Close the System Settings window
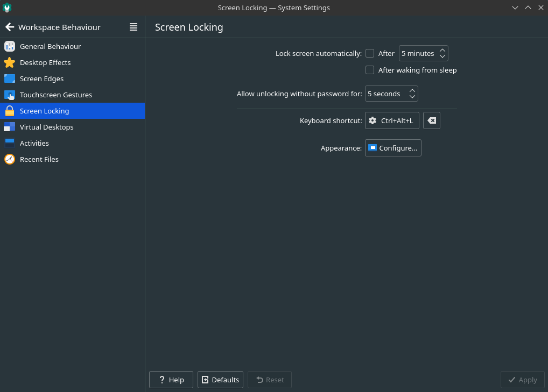This screenshot has width=548, height=392. pos(540,8)
